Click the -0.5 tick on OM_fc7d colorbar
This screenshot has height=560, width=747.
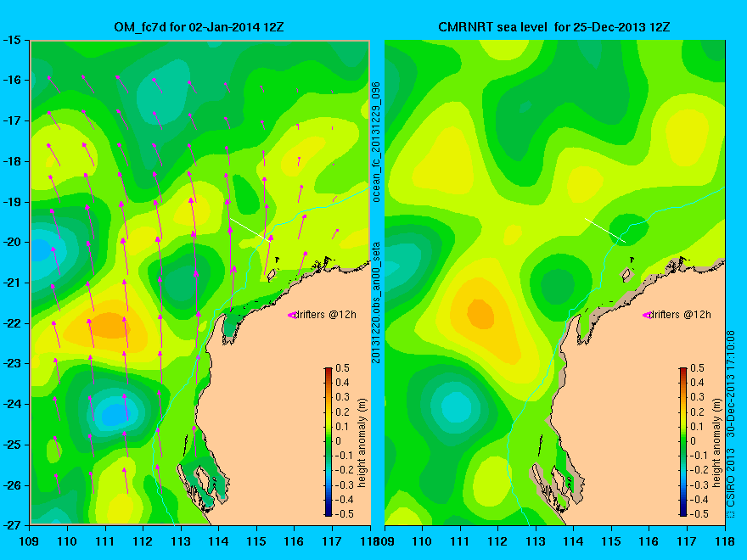coord(342,514)
